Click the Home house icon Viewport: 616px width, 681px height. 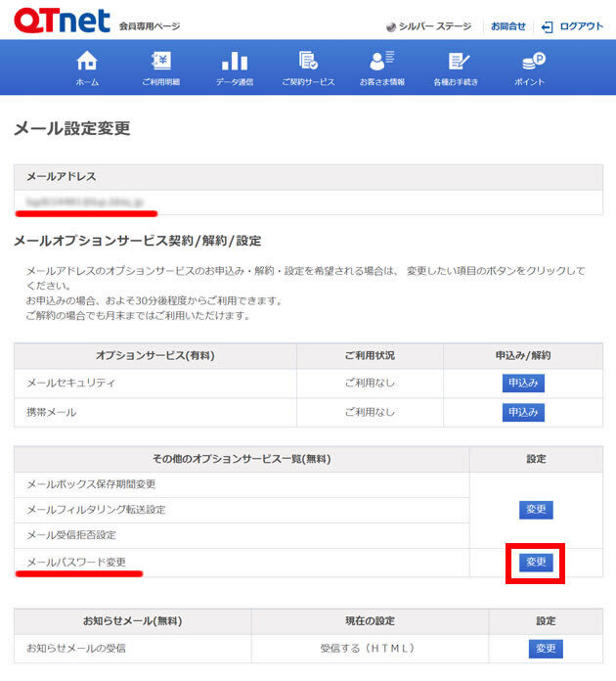pos(87,61)
